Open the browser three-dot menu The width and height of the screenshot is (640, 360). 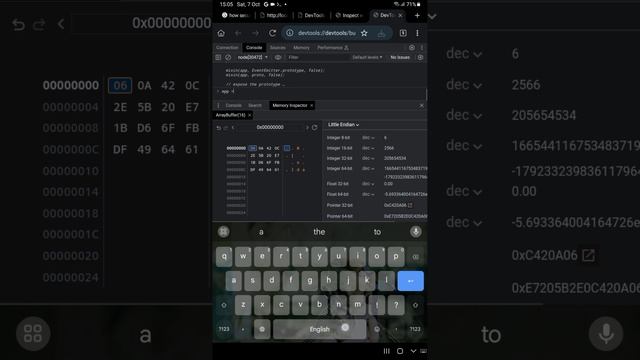[x=417, y=33]
